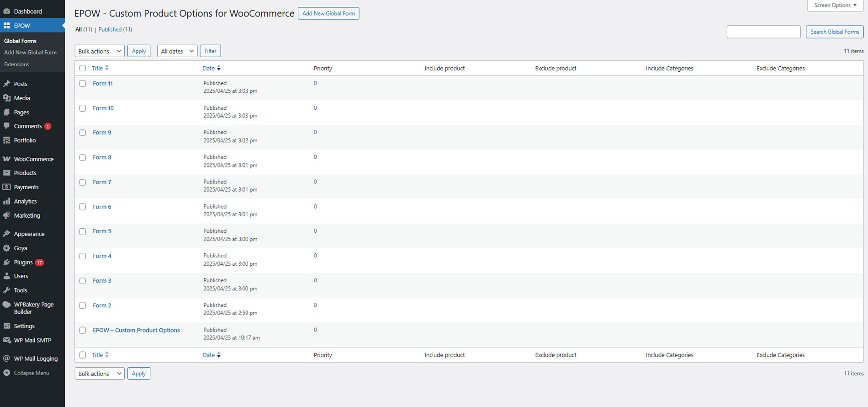
Task: Click the WooCommerce logo icon
Action: [x=7, y=159]
